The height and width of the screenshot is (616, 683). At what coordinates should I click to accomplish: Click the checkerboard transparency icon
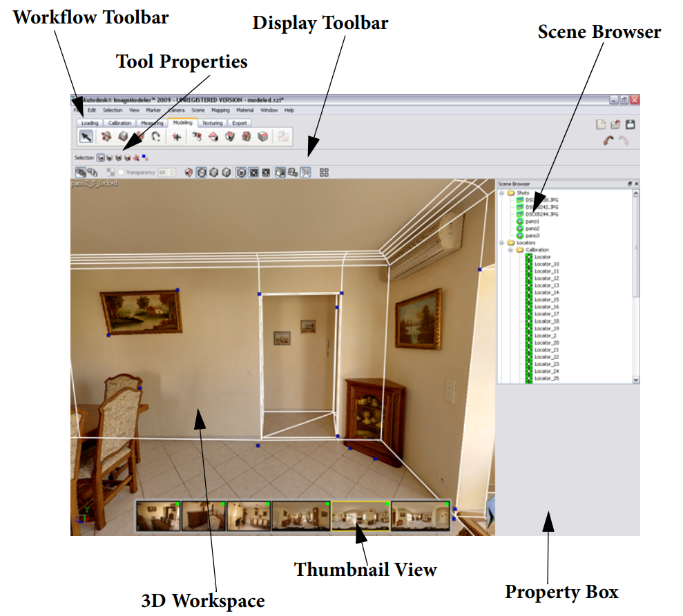[111, 173]
